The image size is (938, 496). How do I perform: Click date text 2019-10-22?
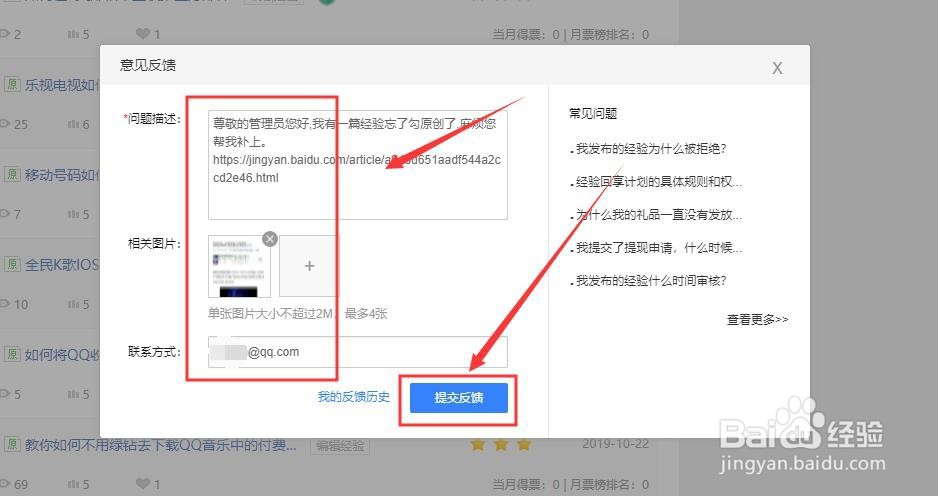616,444
